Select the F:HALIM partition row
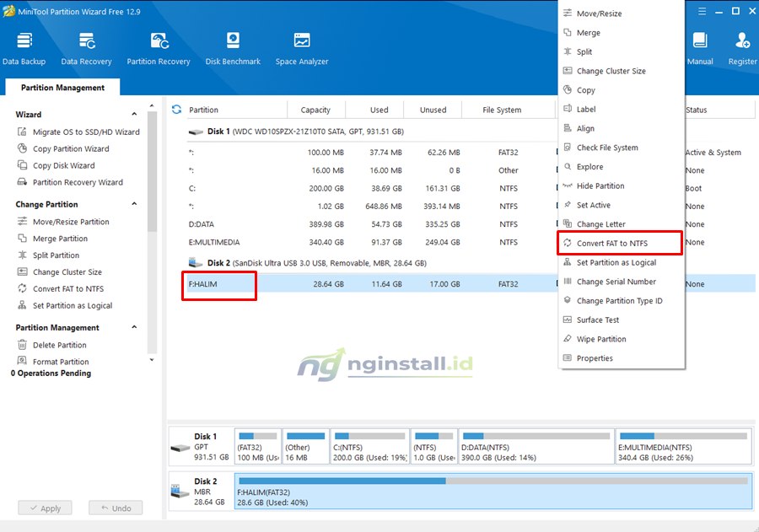The image size is (759, 532). [x=469, y=284]
